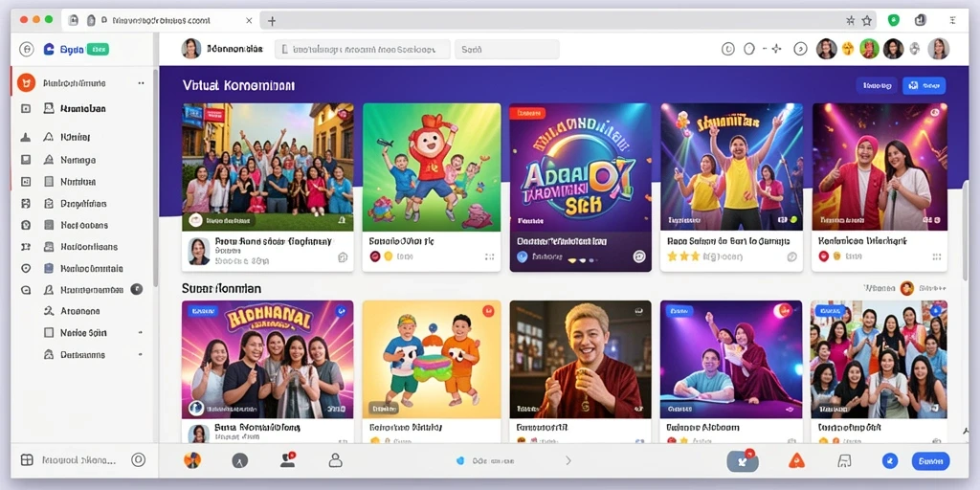This screenshot has width=980, height=490.
Task: Open the browser menu at far right
Action: [x=952, y=21]
